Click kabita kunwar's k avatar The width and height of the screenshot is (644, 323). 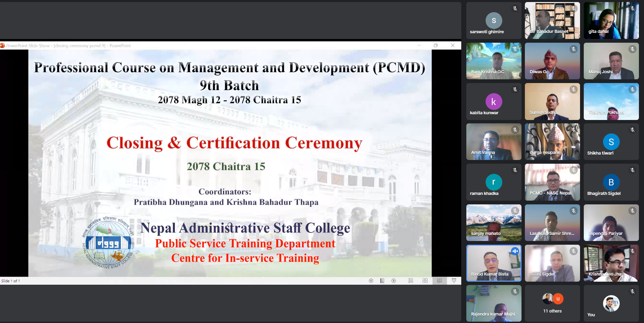click(x=494, y=101)
